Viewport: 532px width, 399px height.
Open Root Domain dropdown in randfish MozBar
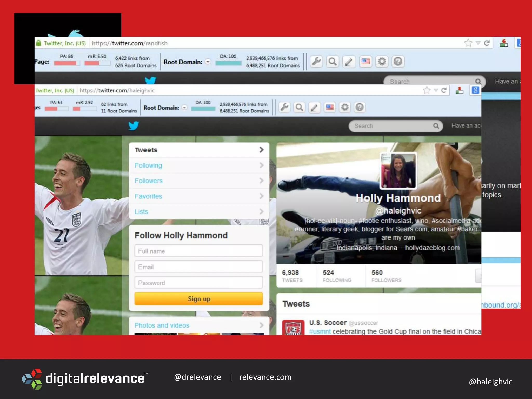click(x=208, y=62)
